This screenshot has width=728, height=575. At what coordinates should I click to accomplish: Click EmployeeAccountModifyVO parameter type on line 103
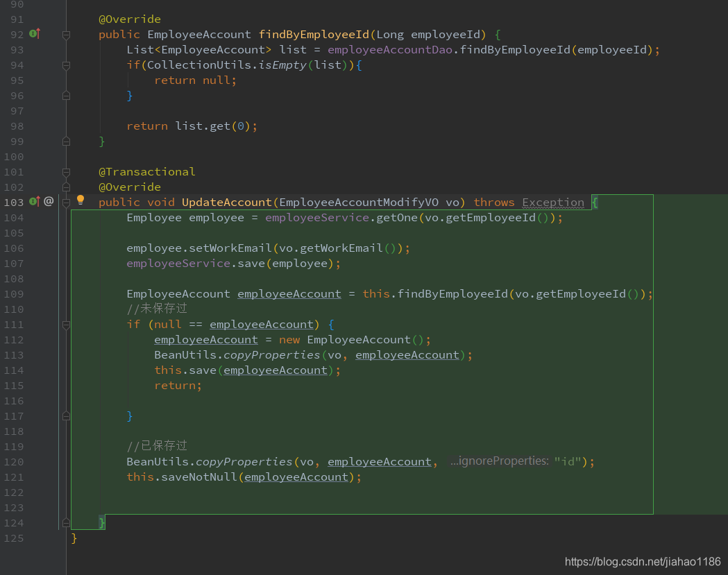(359, 203)
